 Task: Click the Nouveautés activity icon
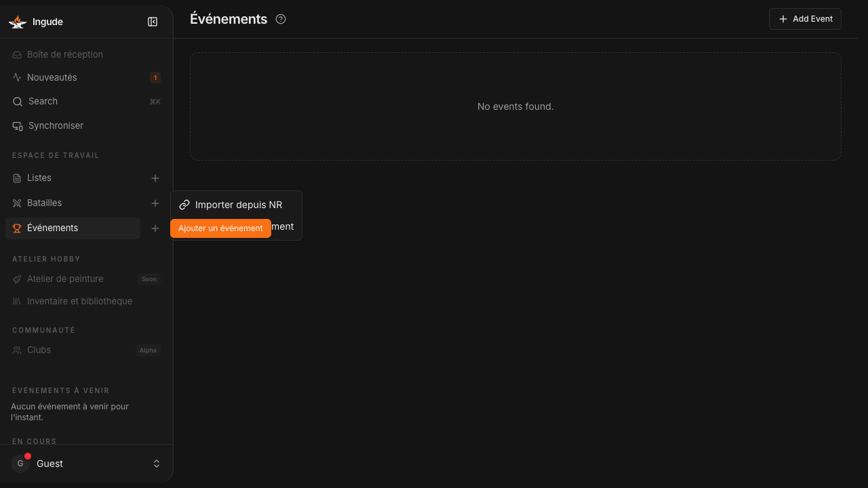coord(17,77)
